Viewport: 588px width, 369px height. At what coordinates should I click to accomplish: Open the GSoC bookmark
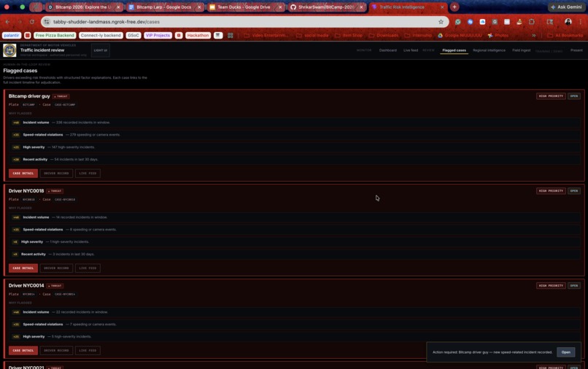click(x=133, y=35)
